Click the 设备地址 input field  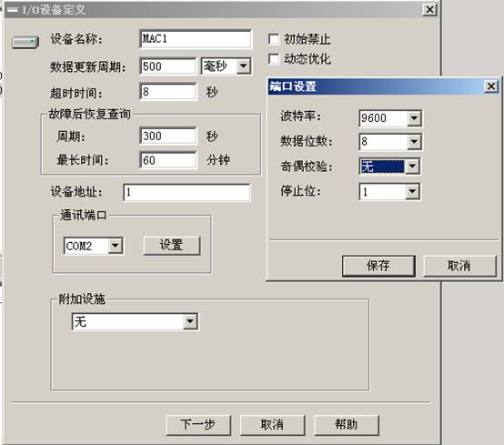pyautogui.click(x=186, y=192)
